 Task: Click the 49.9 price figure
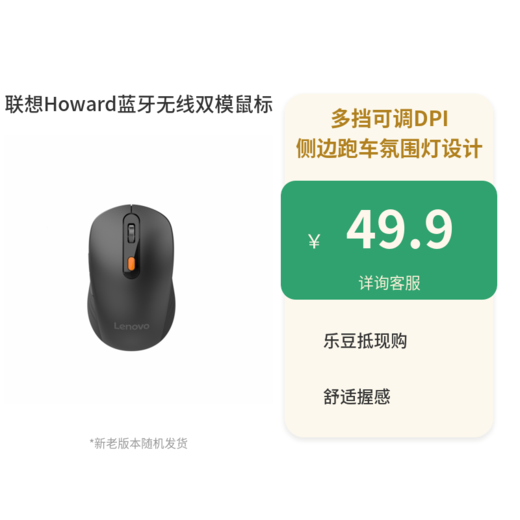pyautogui.click(x=399, y=229)
